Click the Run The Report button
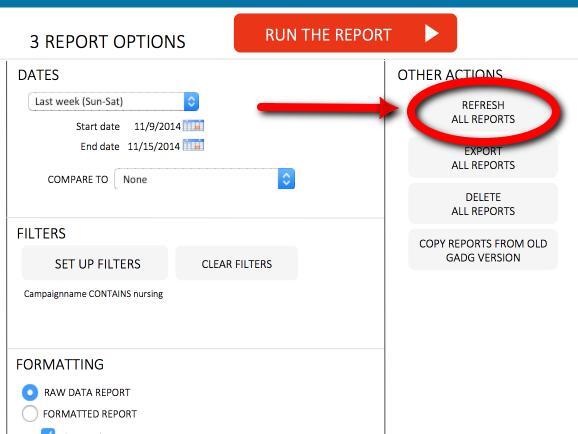The width and height of the screenshot is (578, 434). [x=345, y=33]
